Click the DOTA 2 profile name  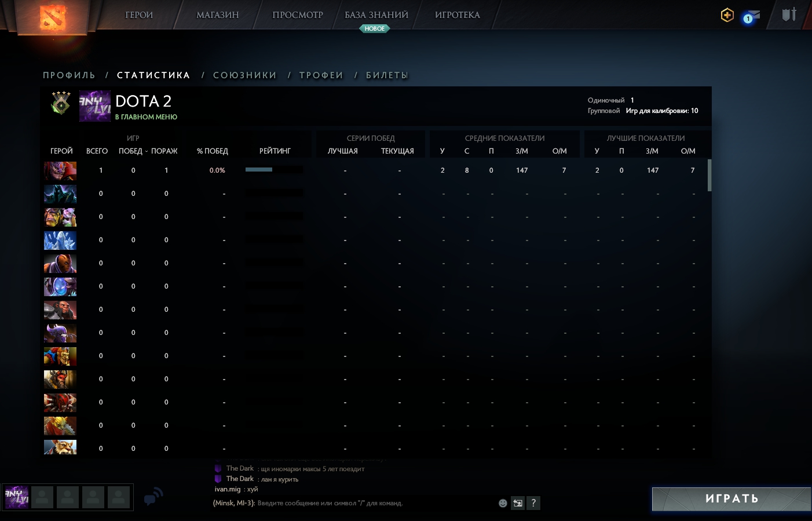[x=143, y=101]
